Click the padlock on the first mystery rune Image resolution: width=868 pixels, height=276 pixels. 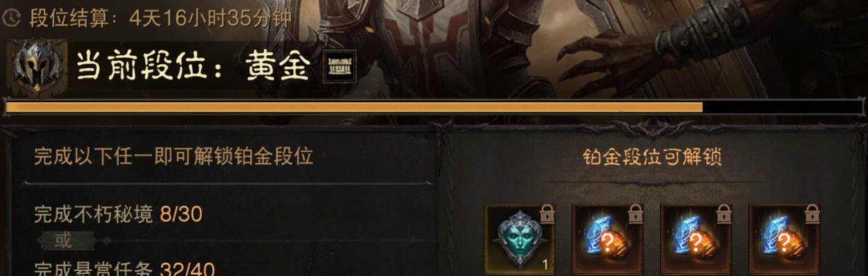coord(635,214)
